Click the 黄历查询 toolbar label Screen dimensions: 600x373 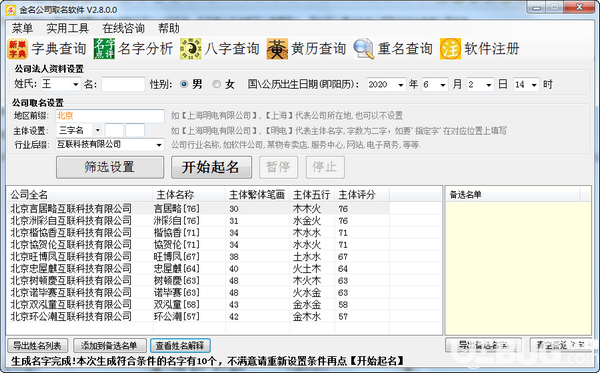318,49
